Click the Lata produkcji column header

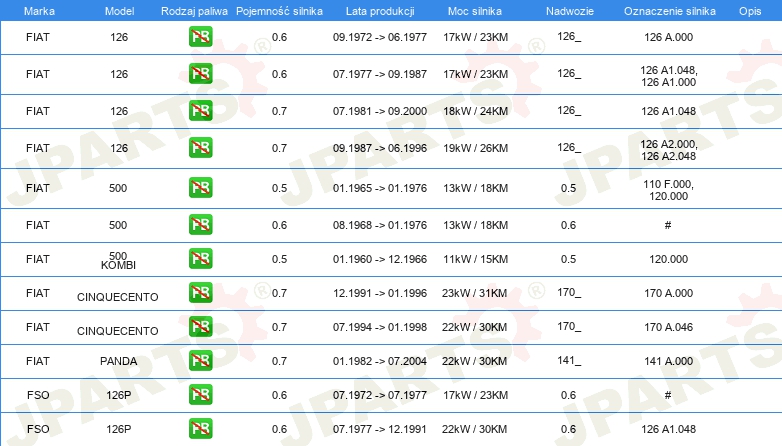click(x=380, y=11)
